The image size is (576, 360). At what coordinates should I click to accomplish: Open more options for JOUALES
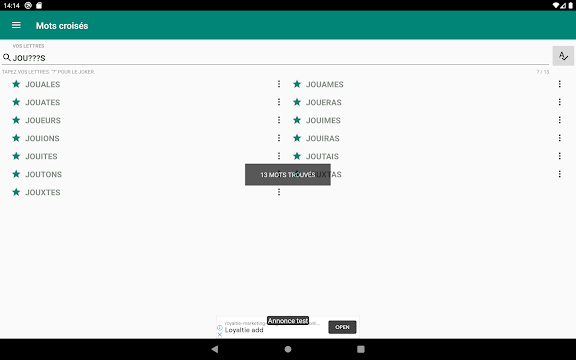(279, 84)
